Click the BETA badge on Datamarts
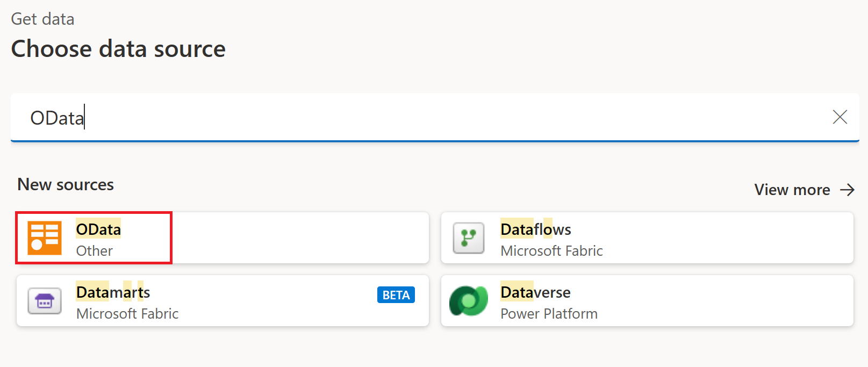This screenshot has height=367, width=868. click(396, 295)
